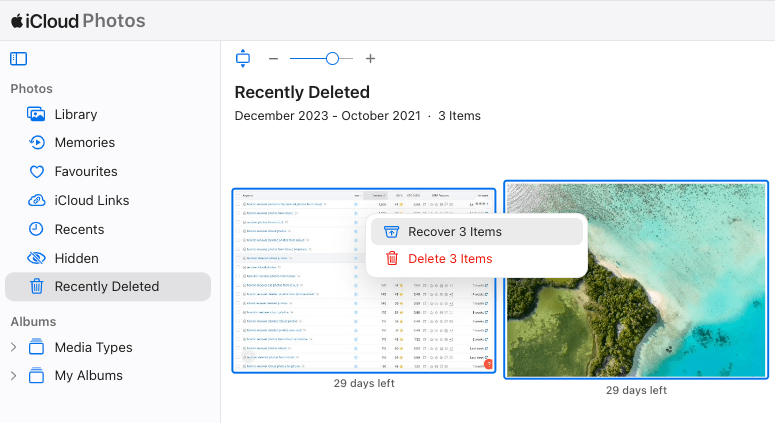Select the spreadsheet screenshot thumbnail

(364, 281)
